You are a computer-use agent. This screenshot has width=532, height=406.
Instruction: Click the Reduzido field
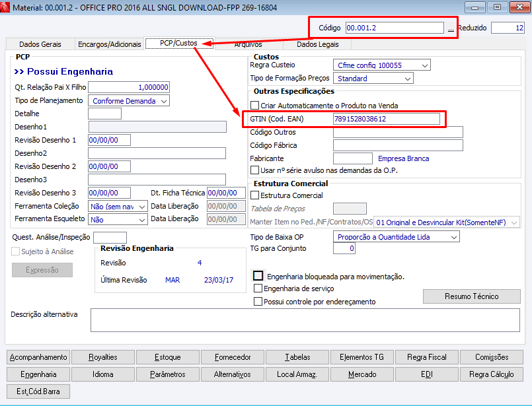(508, 28)
